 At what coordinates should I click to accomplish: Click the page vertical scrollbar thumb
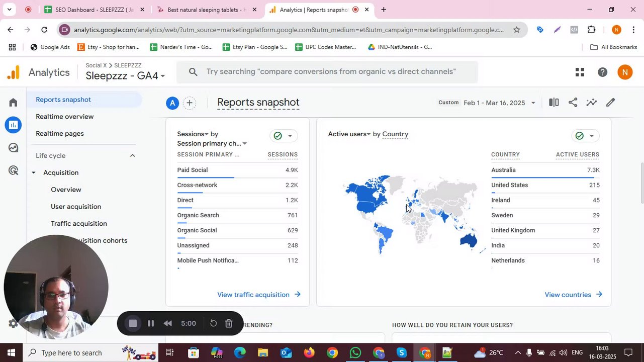point(641,183)
